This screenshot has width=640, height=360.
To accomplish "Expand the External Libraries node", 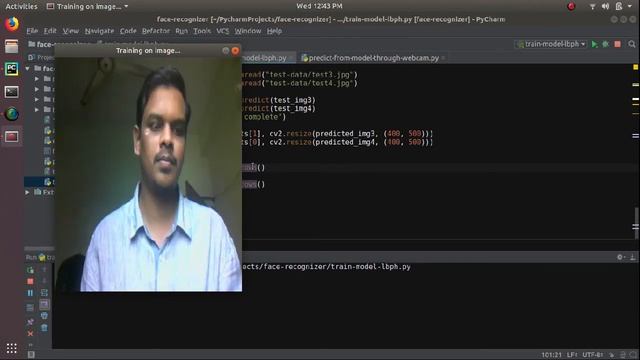I will 28,192.
